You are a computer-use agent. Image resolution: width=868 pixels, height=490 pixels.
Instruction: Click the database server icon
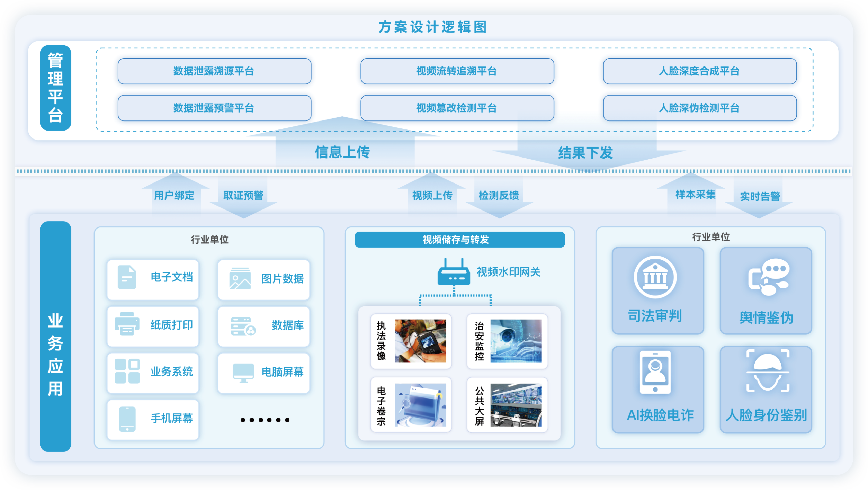[243, 326]
